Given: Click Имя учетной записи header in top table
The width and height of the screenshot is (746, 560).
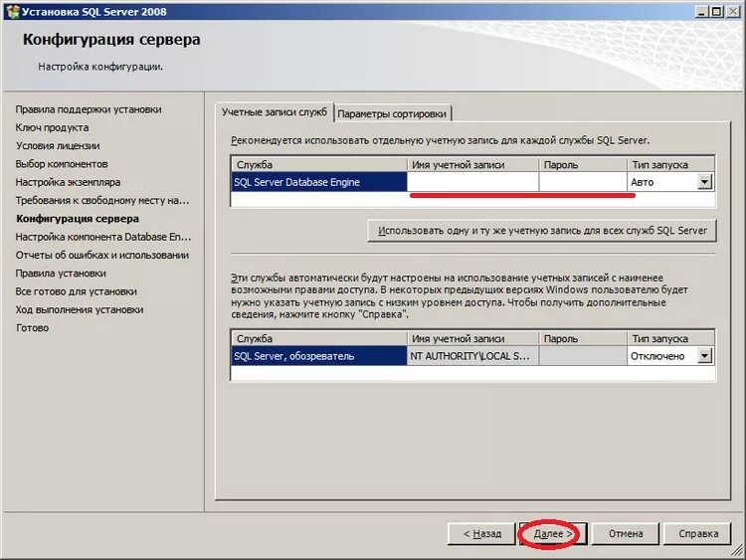Looking at the screenshot, I should point(472,165).
